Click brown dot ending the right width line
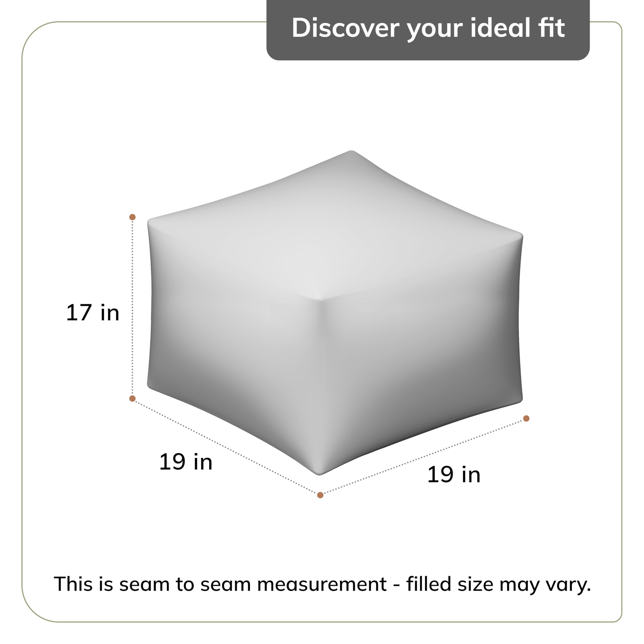 [526, 419]
